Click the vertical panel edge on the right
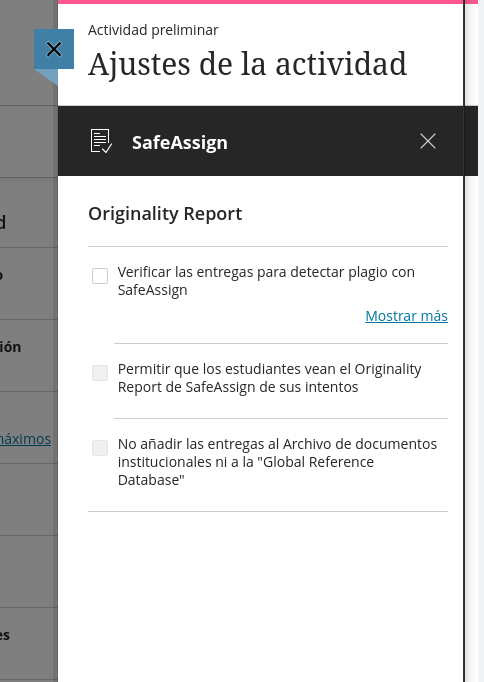The image size is (484, 682). click(x=464, y=341)
